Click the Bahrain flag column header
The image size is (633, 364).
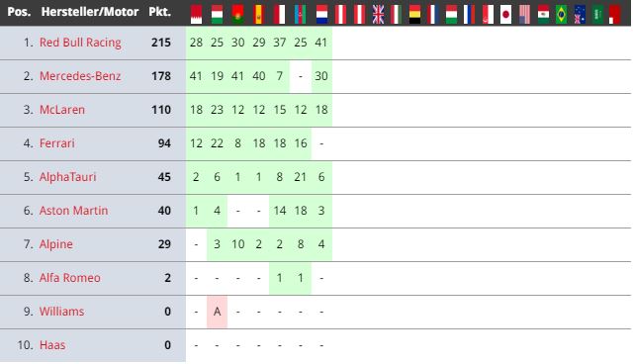point(196,15)
